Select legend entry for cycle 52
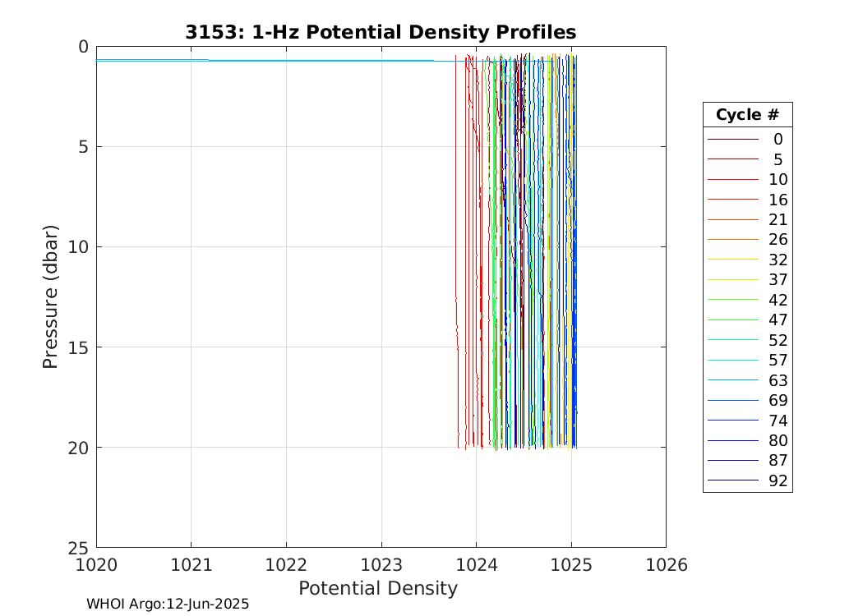The width and height of the screenshot is (863, 616). tap(747, 340)
